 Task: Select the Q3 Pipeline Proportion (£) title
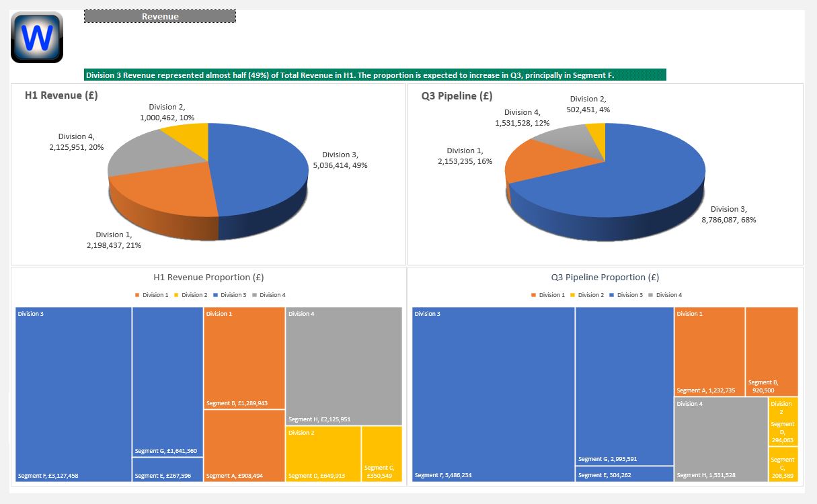tap(605, 277)
